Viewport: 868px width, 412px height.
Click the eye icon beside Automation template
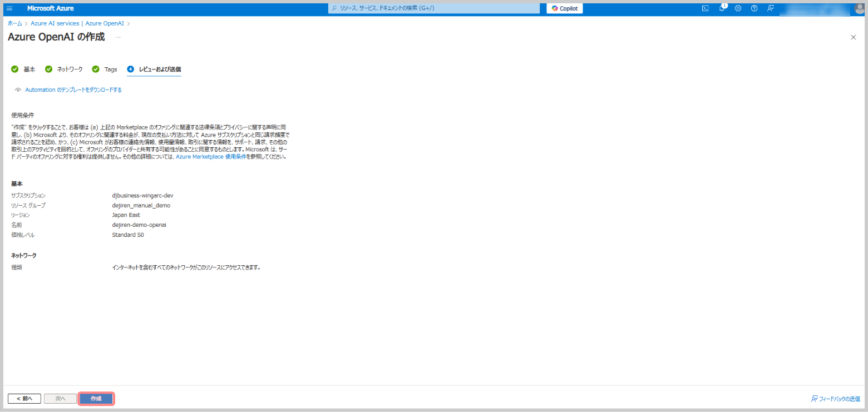coord(18,90)
